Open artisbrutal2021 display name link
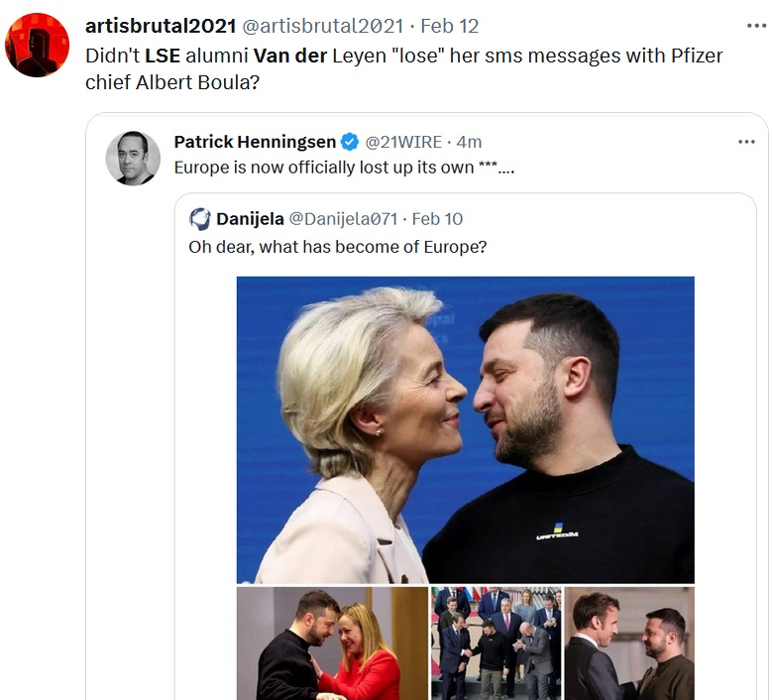Image resolution: width=774 pixels, height=700 pixels. (160, 26)
